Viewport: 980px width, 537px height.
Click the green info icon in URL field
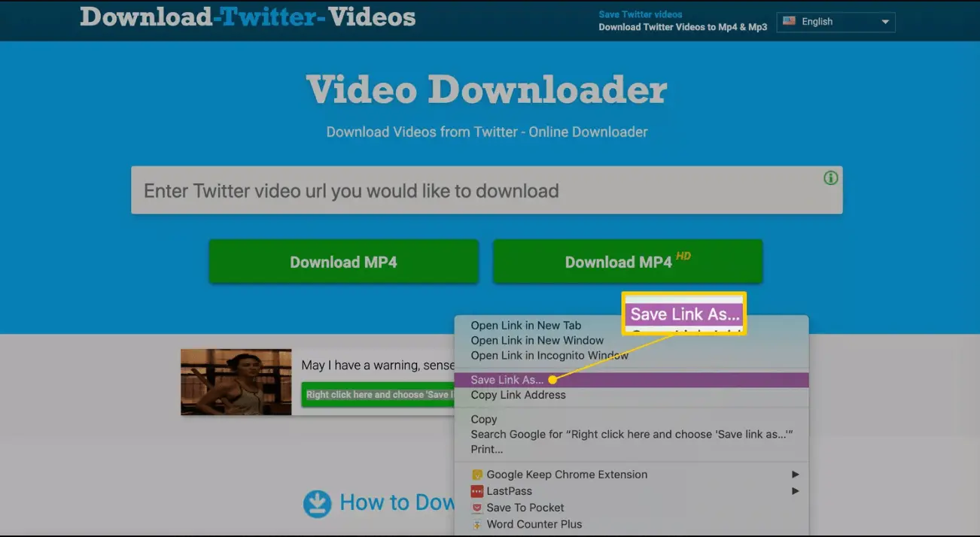pos(830,178)
